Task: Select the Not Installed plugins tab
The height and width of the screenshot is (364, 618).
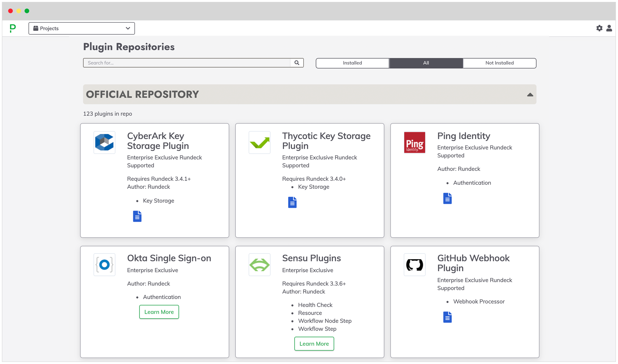Action: pos(499,62)
